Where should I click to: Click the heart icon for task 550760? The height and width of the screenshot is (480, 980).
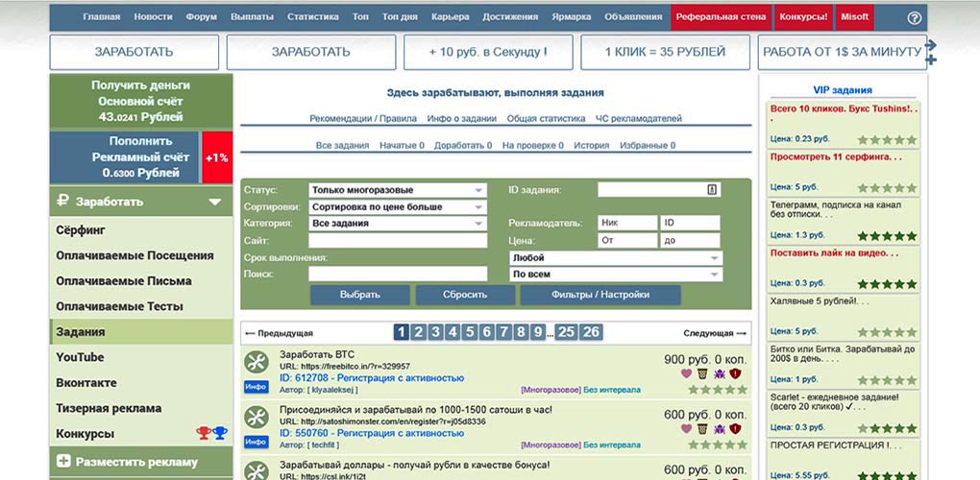pyautogui.click(x=686, y=429)
